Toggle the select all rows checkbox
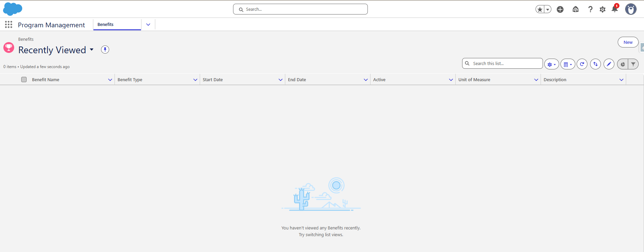Viewport: 644px width, 252px height. pos(24,80)
